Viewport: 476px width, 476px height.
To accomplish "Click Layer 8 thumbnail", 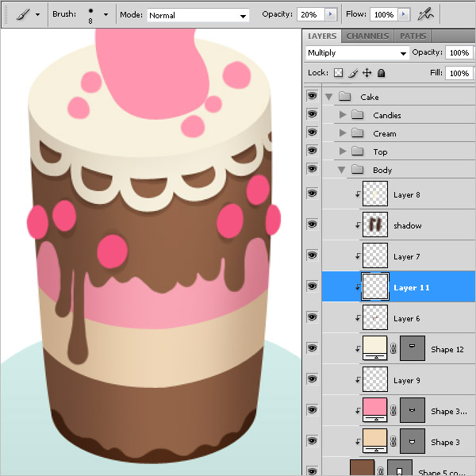I will click(375, 194).
